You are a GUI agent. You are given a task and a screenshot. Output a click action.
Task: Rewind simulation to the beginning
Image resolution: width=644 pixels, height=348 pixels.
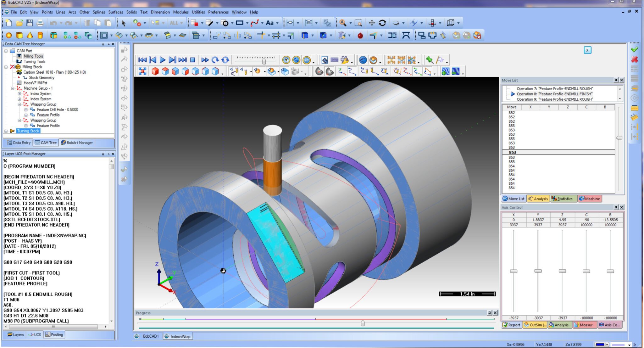(143, 59)
